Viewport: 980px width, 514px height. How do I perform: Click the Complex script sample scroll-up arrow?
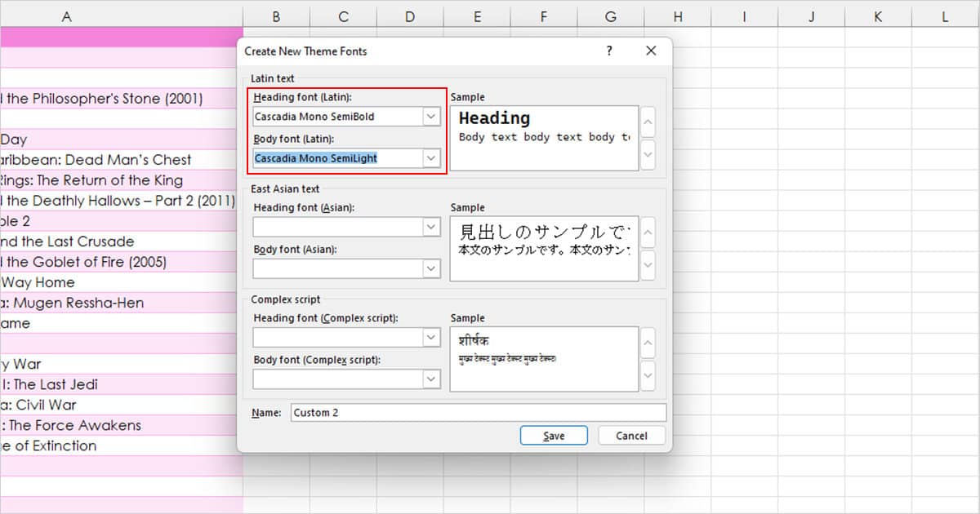647,343
